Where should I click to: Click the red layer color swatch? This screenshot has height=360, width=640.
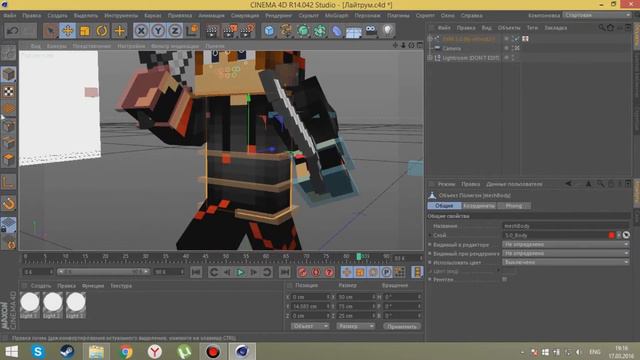point(611,235)
